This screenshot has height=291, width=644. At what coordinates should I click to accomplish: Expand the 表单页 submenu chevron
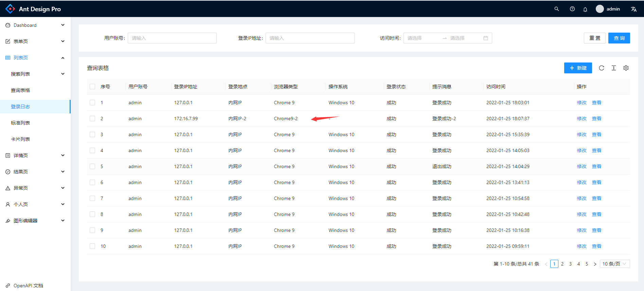[63, 41]
